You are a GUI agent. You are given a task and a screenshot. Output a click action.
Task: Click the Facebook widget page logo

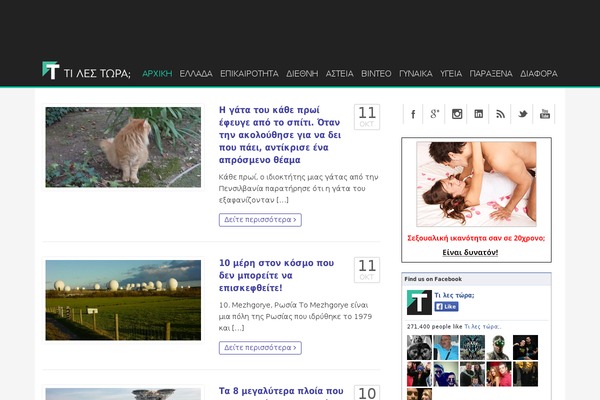pos(419,302)
